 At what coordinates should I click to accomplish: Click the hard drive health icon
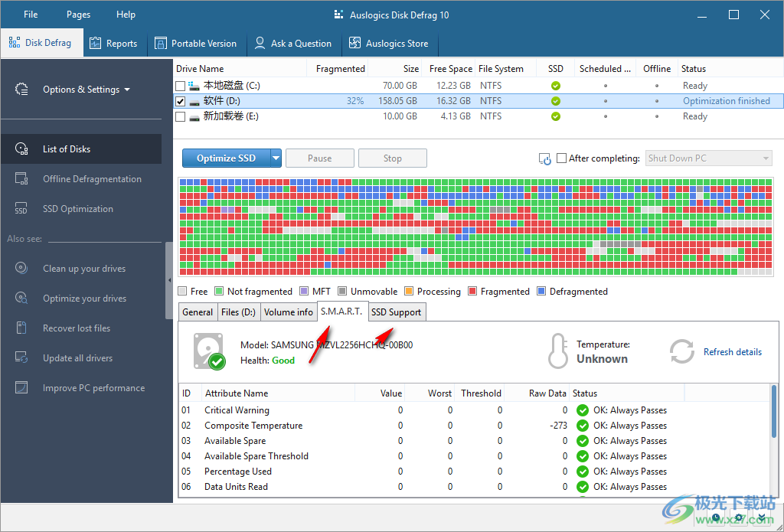(209, 351)
